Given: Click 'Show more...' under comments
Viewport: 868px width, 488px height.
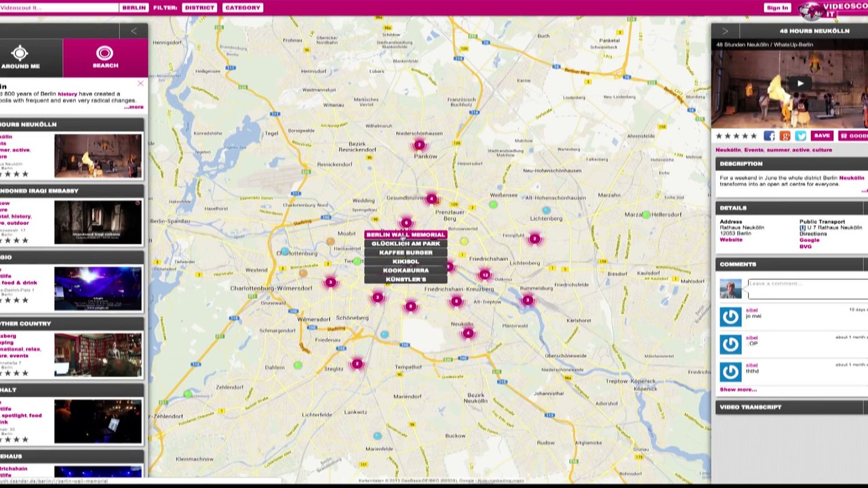Looking at the screenshot, I should point(738,390).
